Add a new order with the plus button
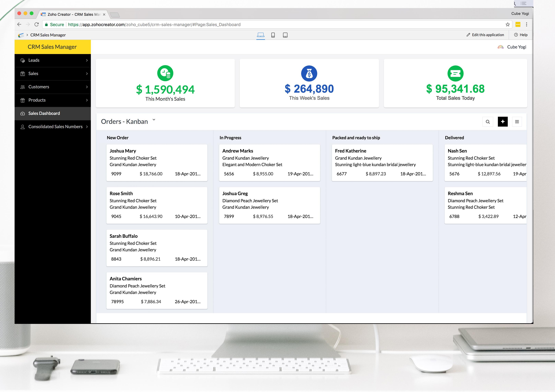Image resolution: width=555 pixels, height=392 pixels. pyautogui.click(x=503, y=122)
